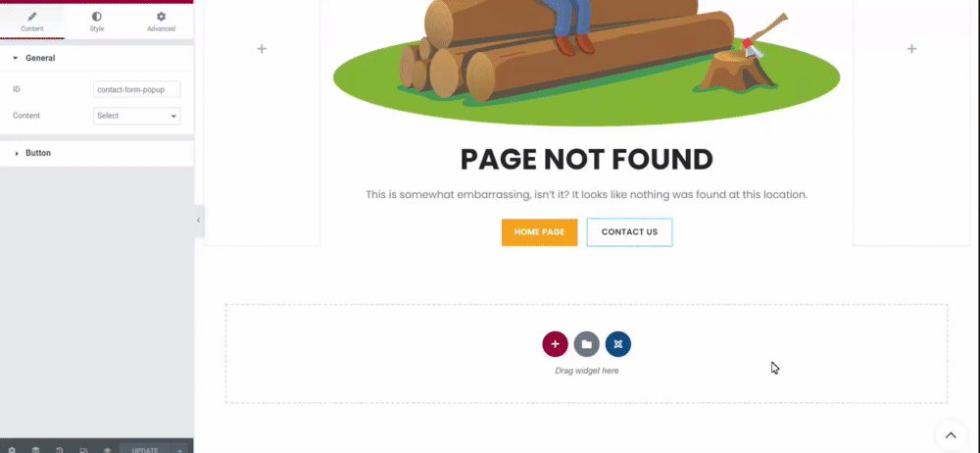Open the Content Select dropdown
980x453 pixels.
(x=137, y=116)
